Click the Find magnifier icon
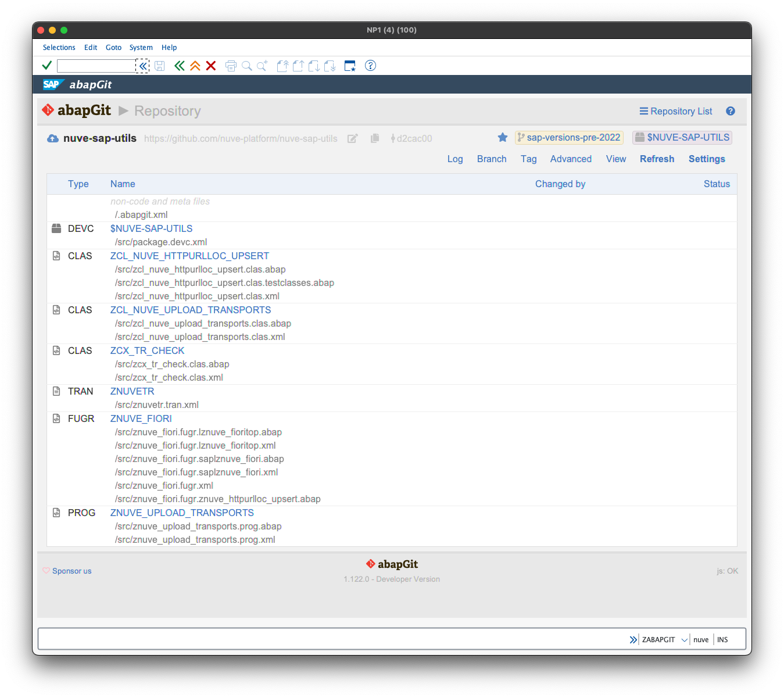The width and height of the screenshot is (784, 698). pos(247,66)
